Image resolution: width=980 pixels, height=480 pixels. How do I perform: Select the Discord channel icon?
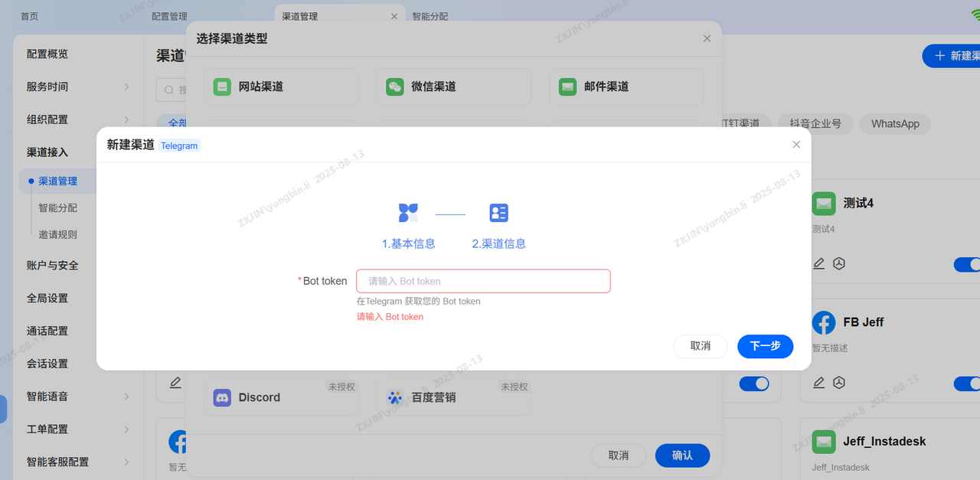pos(223,397)
